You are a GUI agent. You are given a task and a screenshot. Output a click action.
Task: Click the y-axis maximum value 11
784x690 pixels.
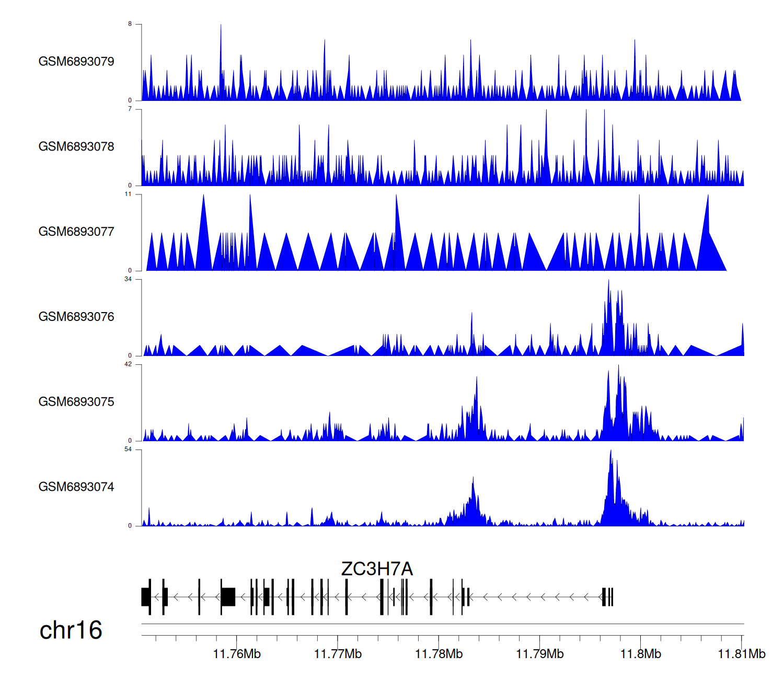[128, 194]
